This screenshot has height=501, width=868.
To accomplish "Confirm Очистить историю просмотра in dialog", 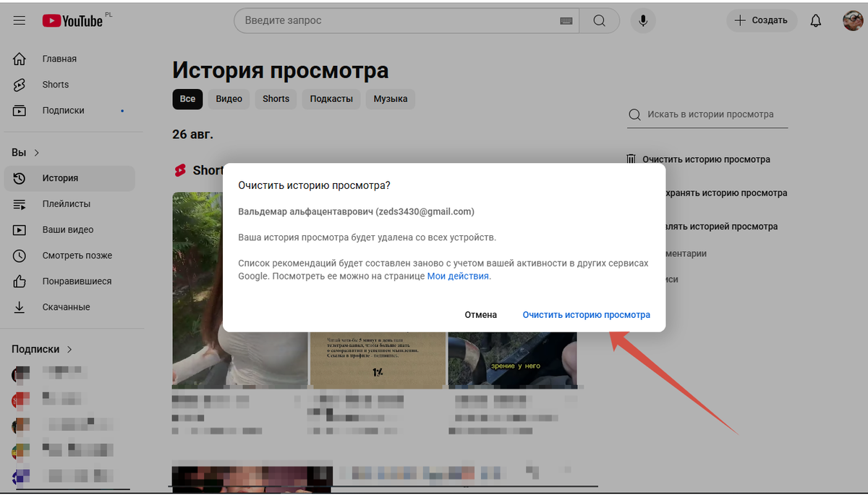I will tap(587, 315).
